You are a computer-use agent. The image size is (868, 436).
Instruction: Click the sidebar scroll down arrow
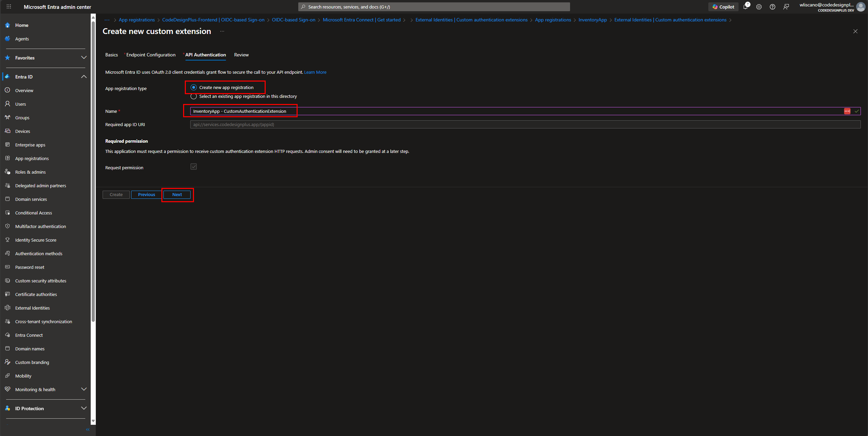tap(93, 421)
